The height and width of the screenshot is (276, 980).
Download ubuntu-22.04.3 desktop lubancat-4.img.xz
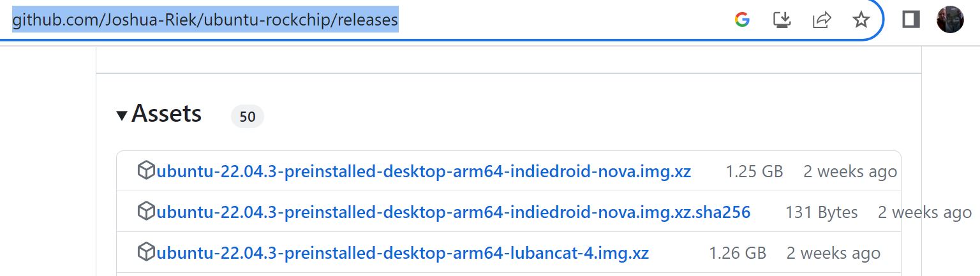pos(403,253)
